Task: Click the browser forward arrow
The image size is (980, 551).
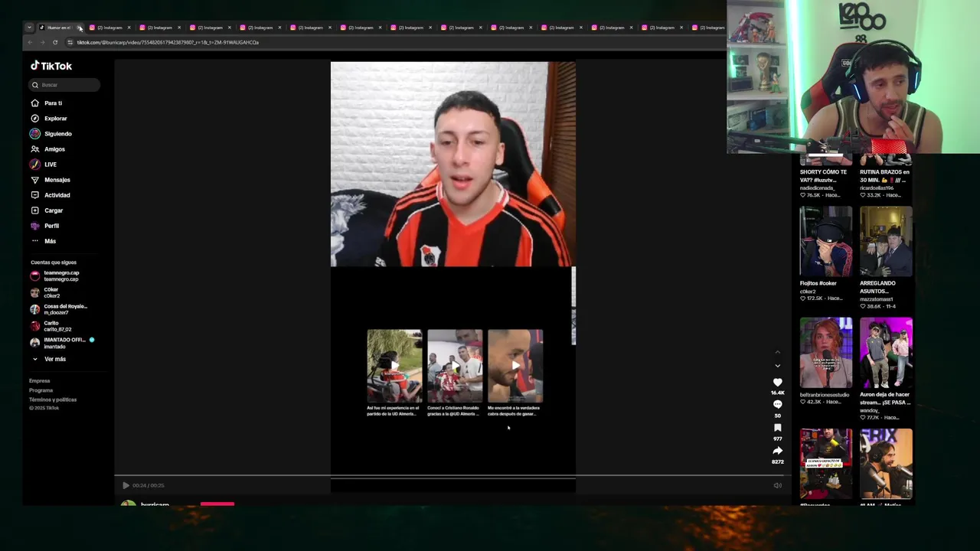Action: coord(43,42)
